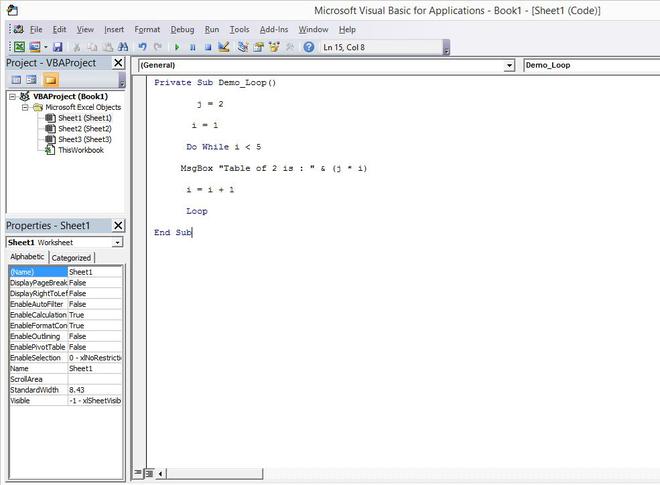Toggle Design Mode icon

[224, 47]
